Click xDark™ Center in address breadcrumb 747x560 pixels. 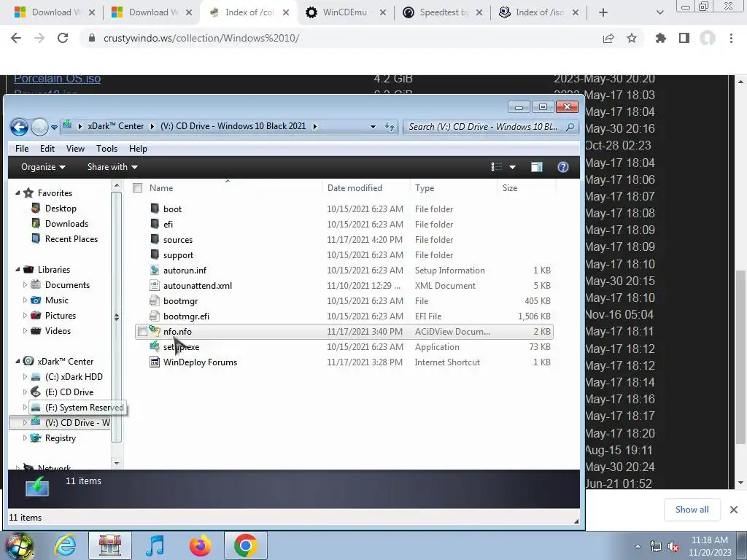tap(116, 126)
